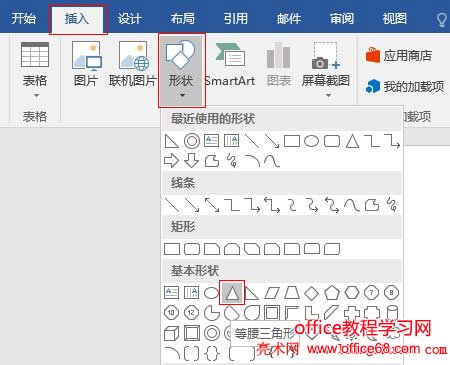Select snip single corner rectangle in 矩形
450x365 pixels.
[212, 249]
